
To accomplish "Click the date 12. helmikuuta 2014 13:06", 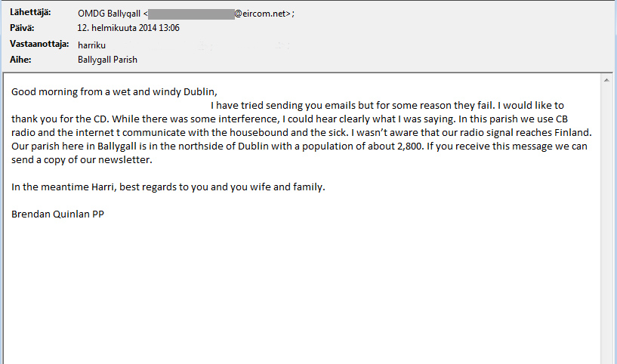I will 128,28.
